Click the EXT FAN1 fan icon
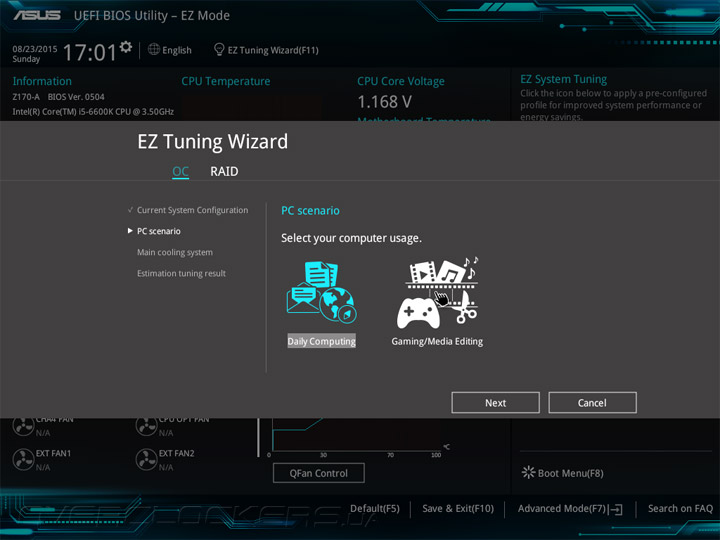This screenshot has height=540, width=720. point(23,459)
